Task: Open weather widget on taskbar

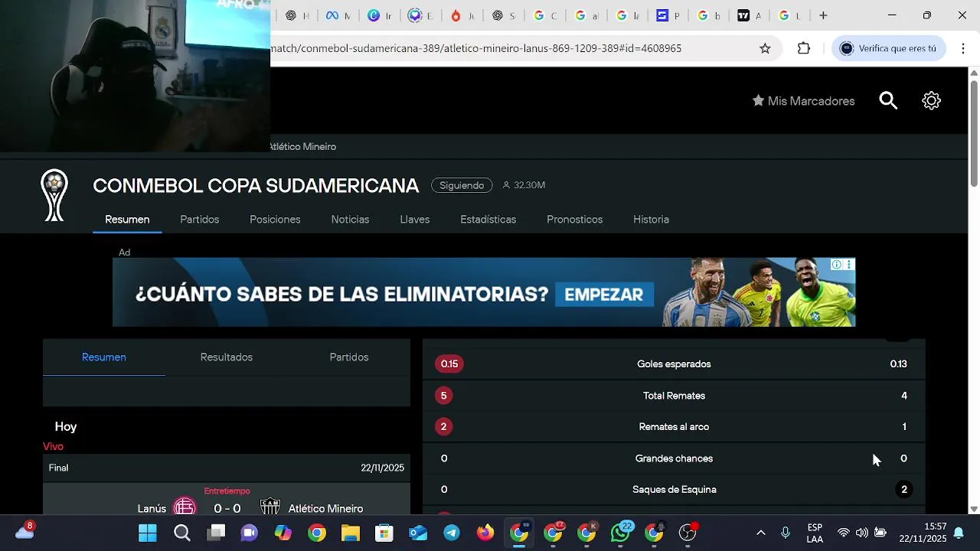Action: point(25,531)
